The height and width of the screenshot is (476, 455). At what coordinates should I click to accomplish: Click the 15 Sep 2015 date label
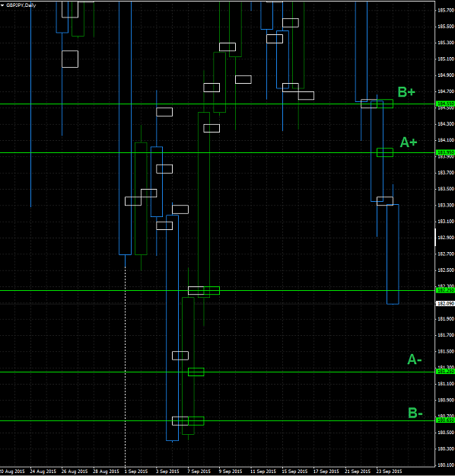point(295,471)
